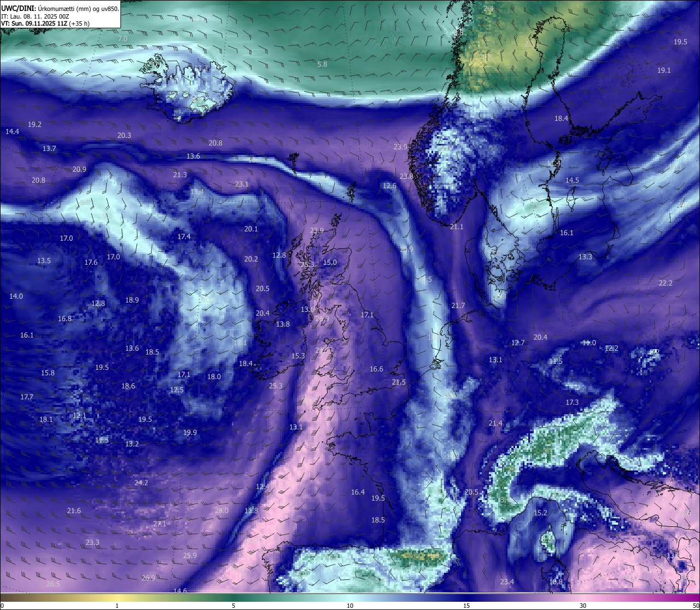This screenshot has height=610, width=700.
Task: Click the 21.3 wind value
Action: click(x=180, y=175)
